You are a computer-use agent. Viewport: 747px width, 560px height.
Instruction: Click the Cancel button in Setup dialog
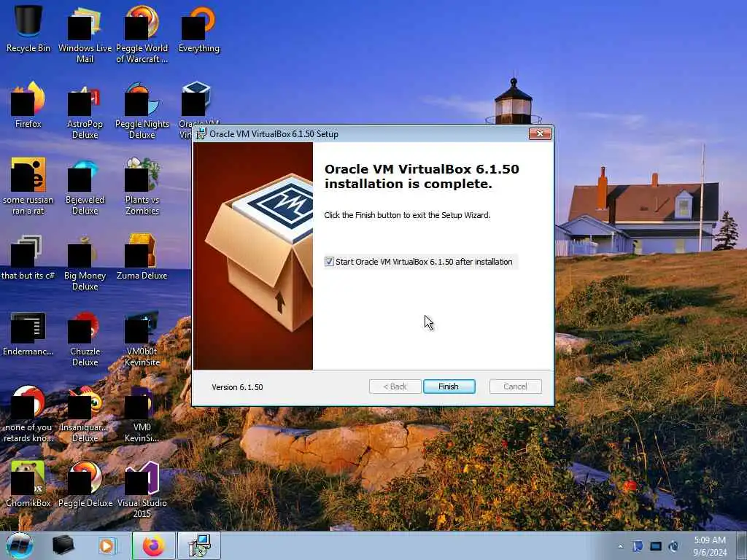(515, 386)
